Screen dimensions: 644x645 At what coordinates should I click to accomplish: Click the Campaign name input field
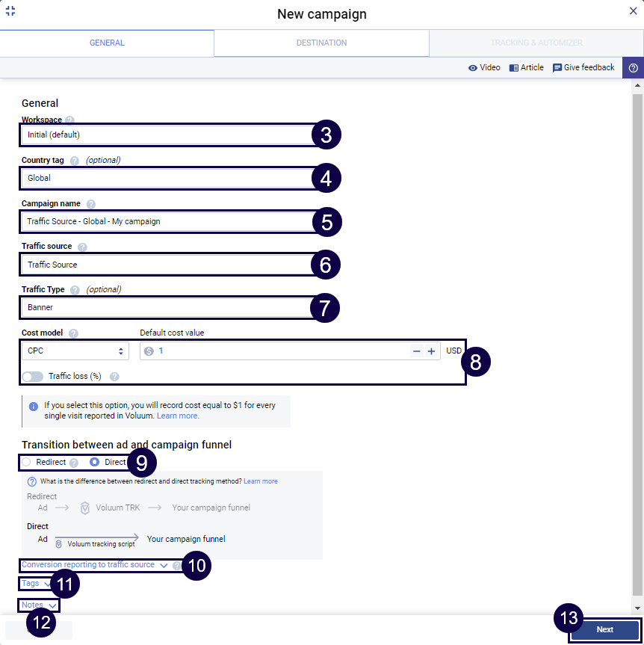[164, 221]
